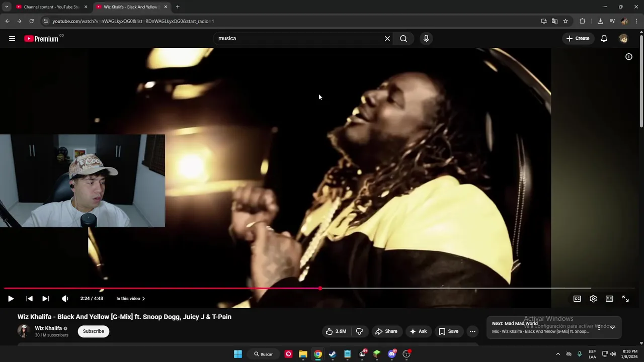Reload the current page

coord(31,21)
